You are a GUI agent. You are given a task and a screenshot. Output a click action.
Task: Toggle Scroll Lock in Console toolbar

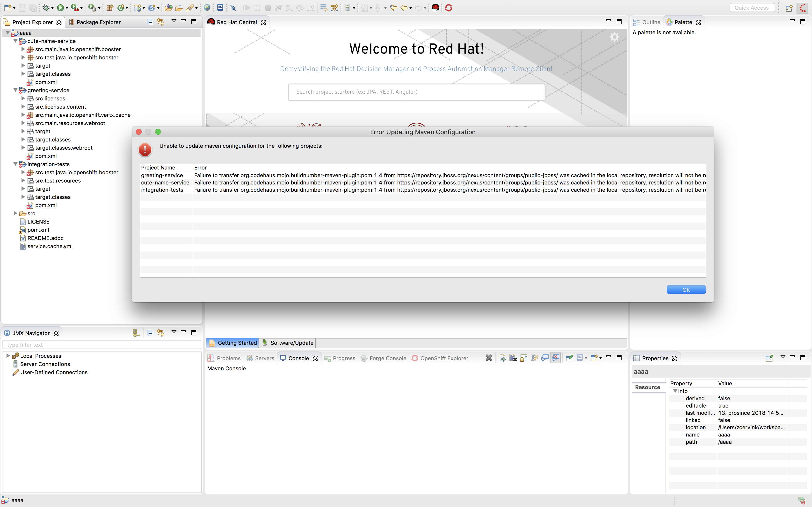coord(523,358)
